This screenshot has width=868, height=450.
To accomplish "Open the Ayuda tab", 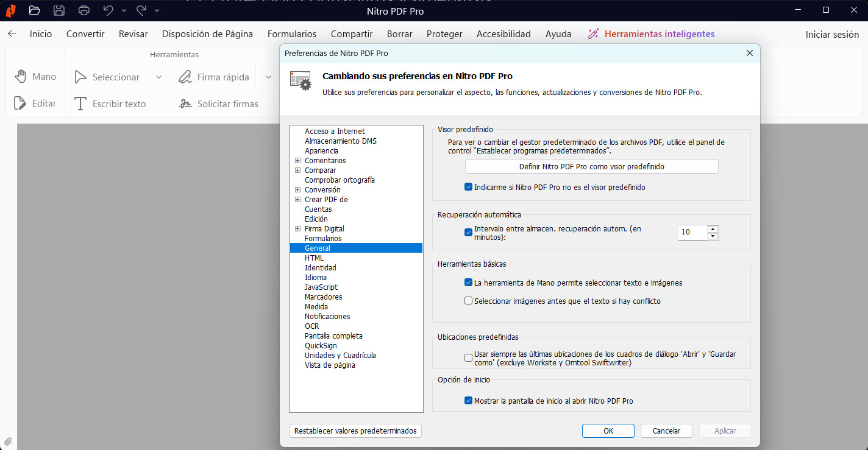I will coord(558,34).
